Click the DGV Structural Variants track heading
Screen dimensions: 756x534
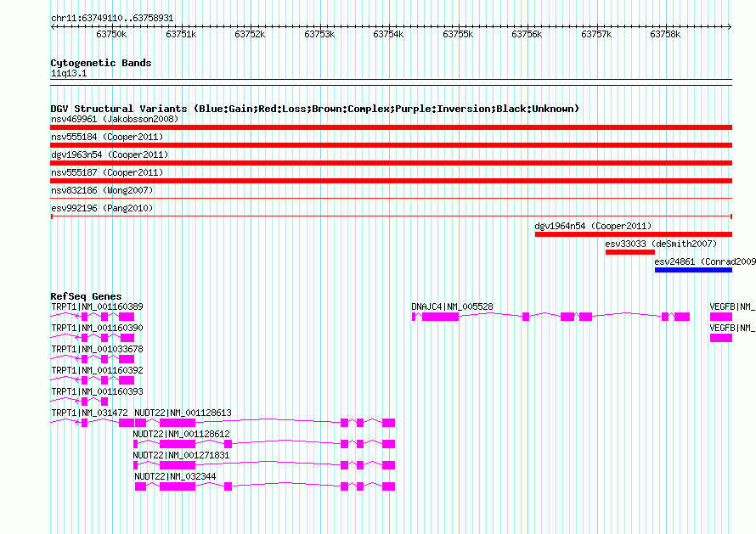point(315,109)
